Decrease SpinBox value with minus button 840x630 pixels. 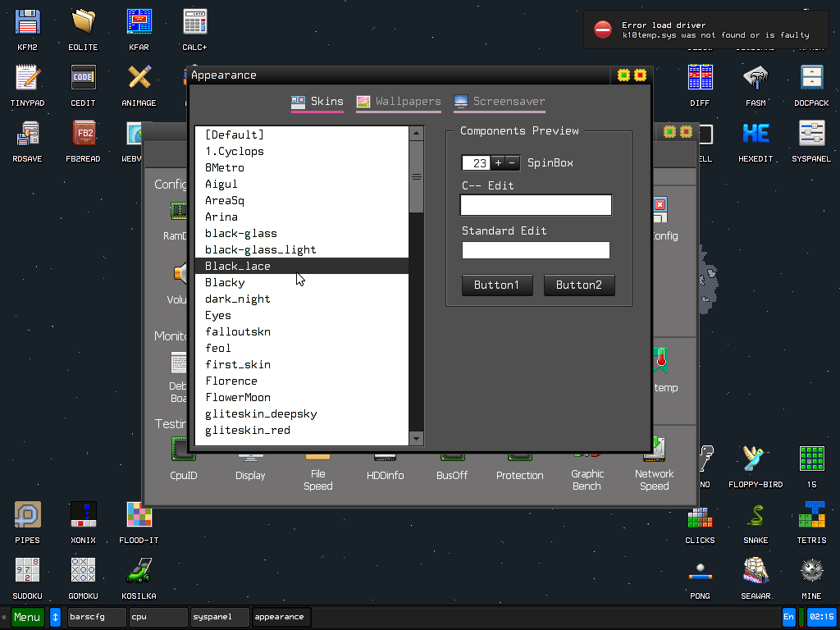point(513,162)
